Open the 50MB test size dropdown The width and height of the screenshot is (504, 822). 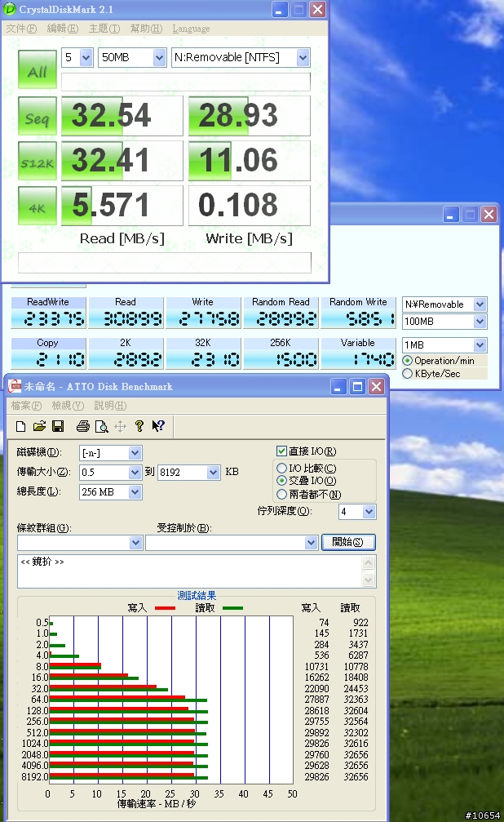(132, 58)
